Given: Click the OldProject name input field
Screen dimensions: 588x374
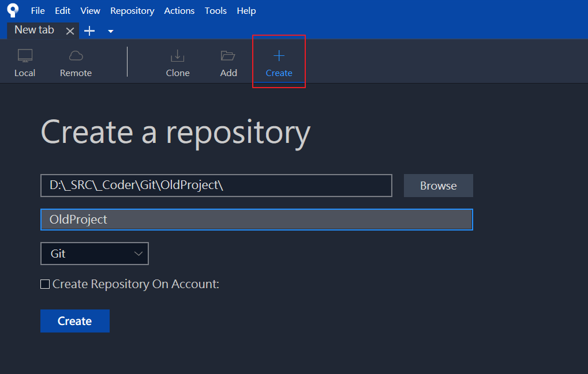Looking at the screenshot, I should tap(257, 220).
